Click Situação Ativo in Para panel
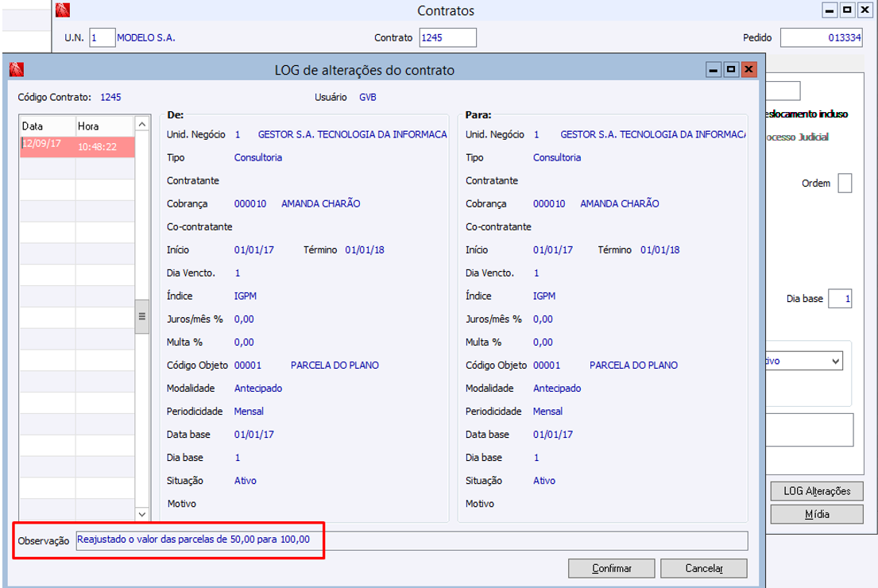This screenshot has width=878, height=588. tap(544, 481)
